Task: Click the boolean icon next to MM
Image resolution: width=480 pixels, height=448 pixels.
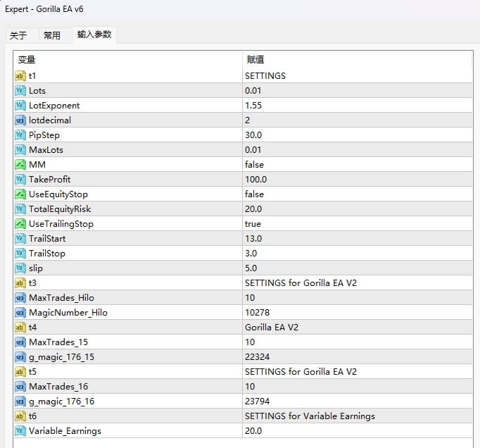Action: tap(20, 164)
